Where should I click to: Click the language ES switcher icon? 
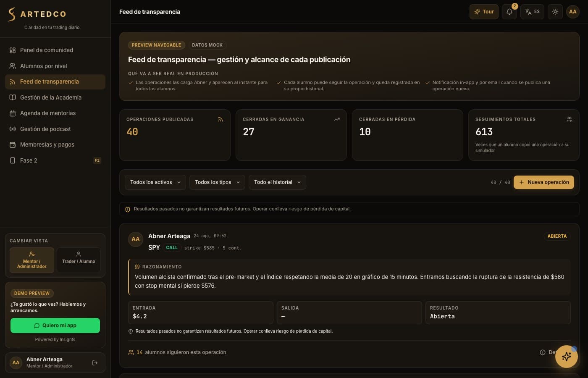click(532, 12)
